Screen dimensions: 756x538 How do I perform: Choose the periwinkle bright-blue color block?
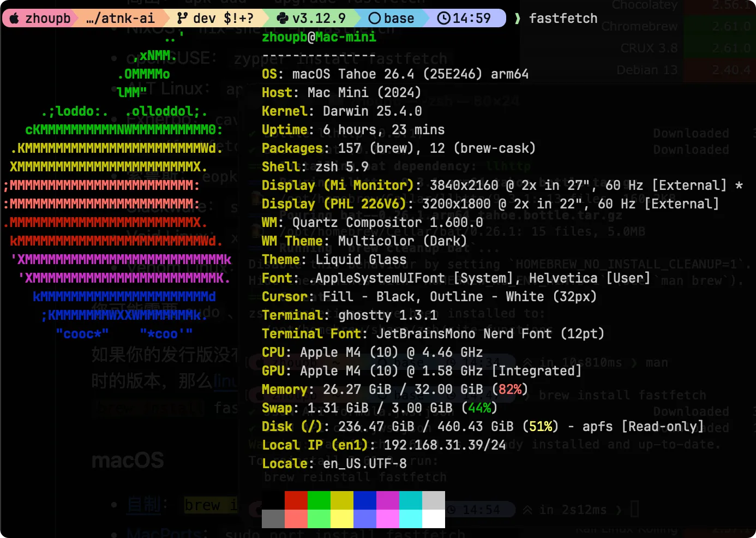[365, 519]
